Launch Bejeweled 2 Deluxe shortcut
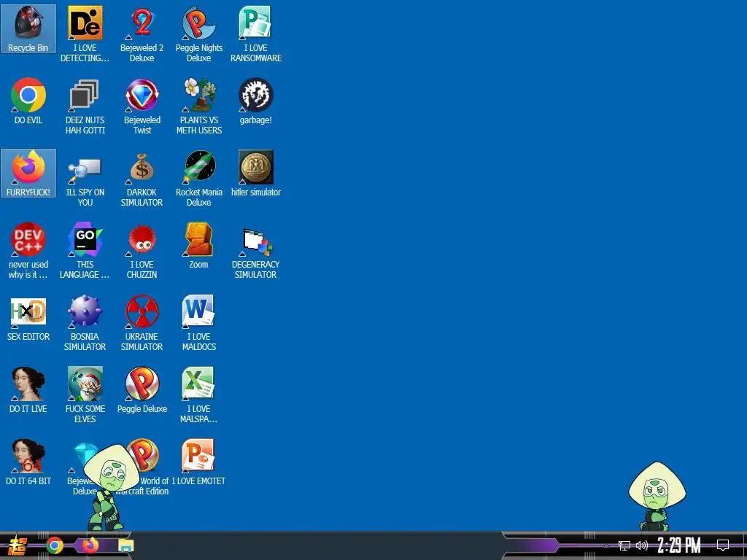The image size is (747, 560). click(x=142, y=34)
